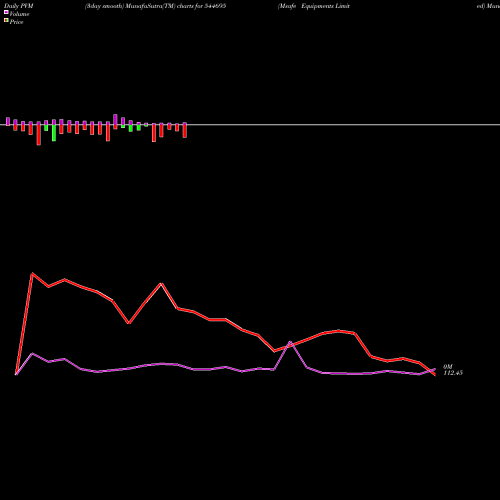Viewport: 500px width, 500px height.
Task: Click the Price legend color swatch
Action: [x=6, y=20]
